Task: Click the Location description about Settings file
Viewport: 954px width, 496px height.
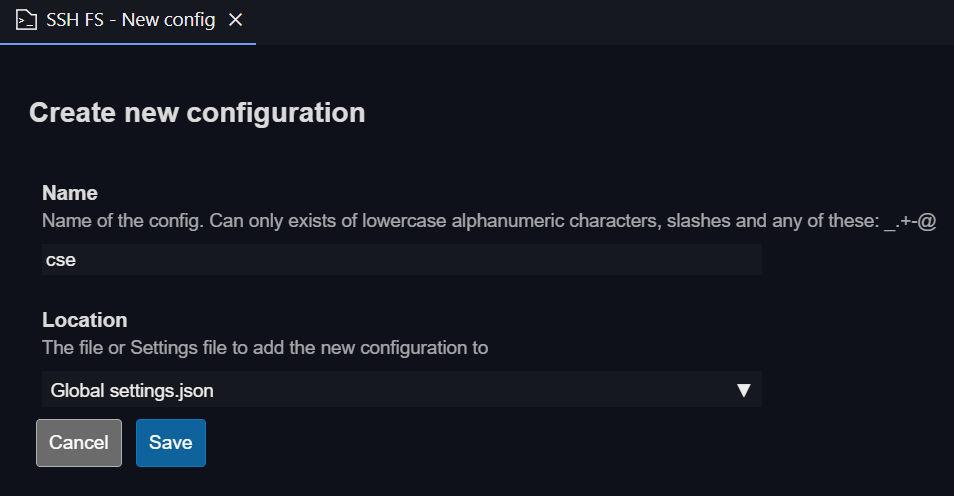Action: point(264,348)
